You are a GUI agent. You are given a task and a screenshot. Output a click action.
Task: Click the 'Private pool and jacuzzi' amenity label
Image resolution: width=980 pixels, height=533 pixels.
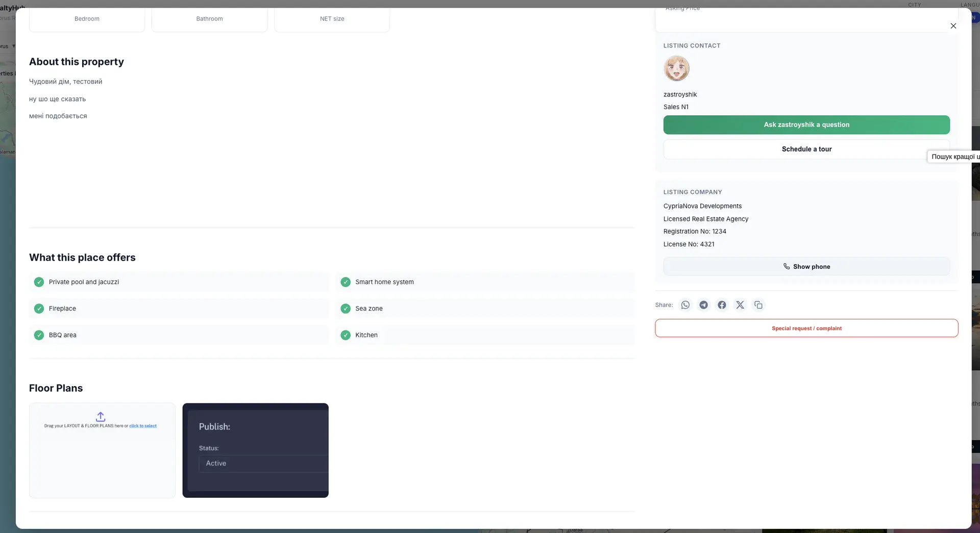(84, 282)
